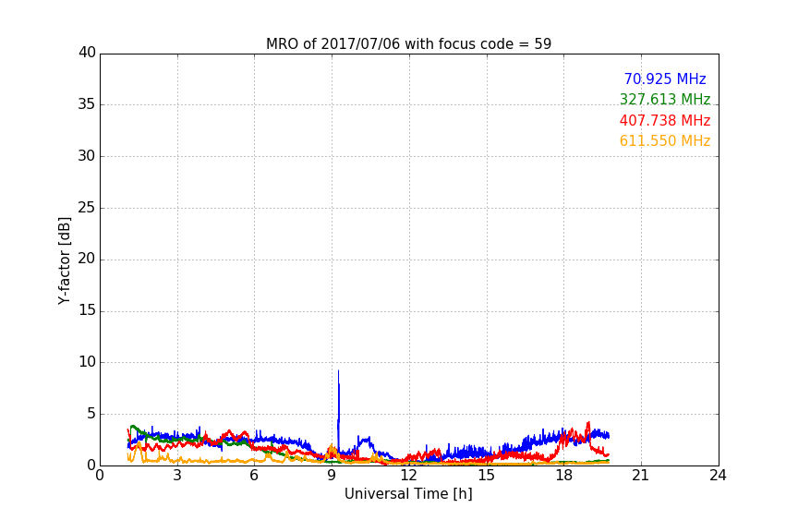
Task: Click the y-axis tick label '40'
Action: coord(87,53)
